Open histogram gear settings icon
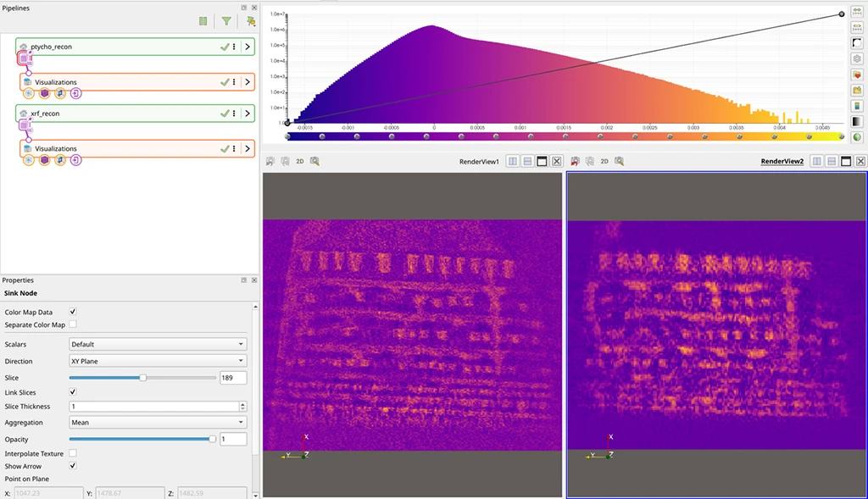Image resolution: width=868 pixels, height=499 pixels. (857, 58)
